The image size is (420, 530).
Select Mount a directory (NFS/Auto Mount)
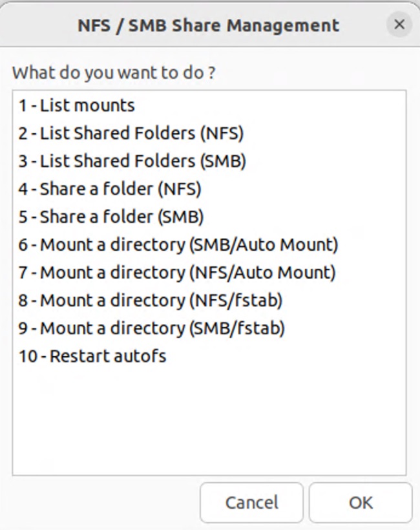177,272
